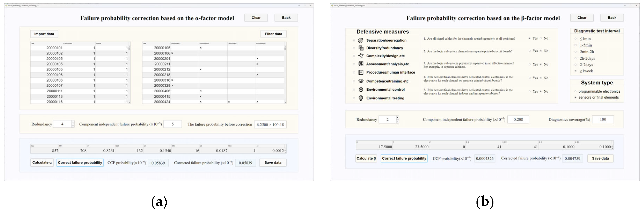Select row 20000106 in the imported data table

54,75
